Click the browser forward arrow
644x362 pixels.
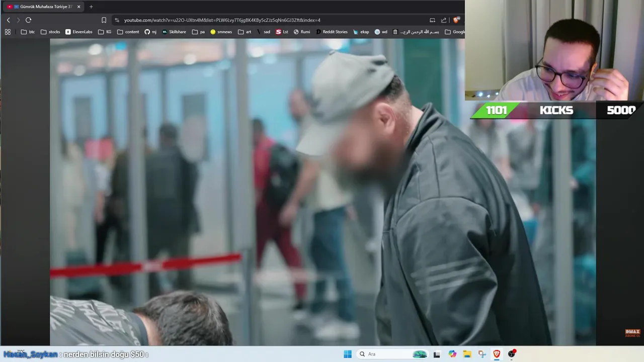tap(18, 20)
